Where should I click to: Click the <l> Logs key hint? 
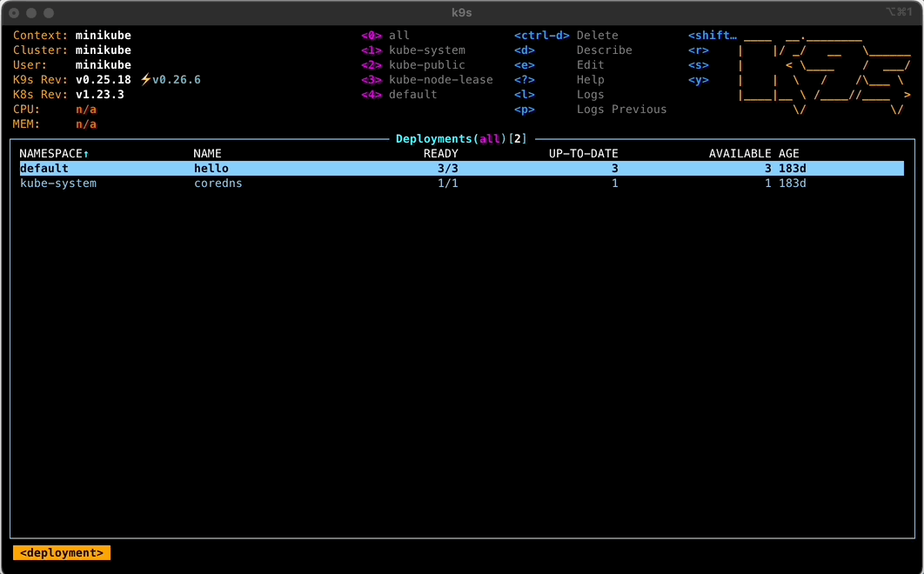point(525,94)
